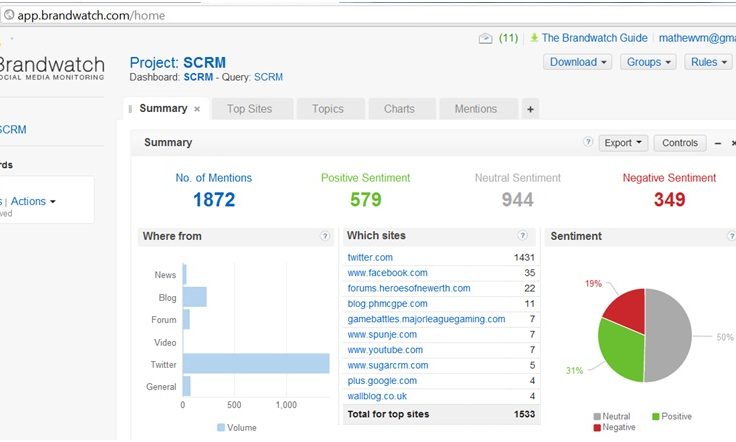Click the Controls button
This screenshot has width=736, height=442.
[680, 143]
